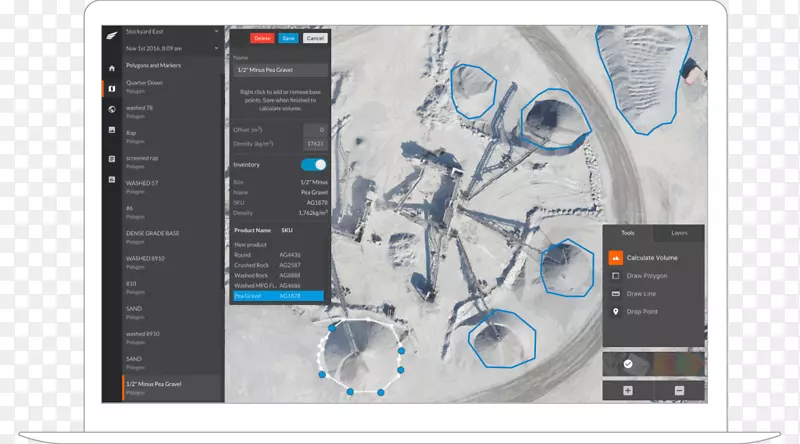The height and width of the screenshot is (444, 800).
Task: Zoom out with the minus button
Action: tap(679, 390)
